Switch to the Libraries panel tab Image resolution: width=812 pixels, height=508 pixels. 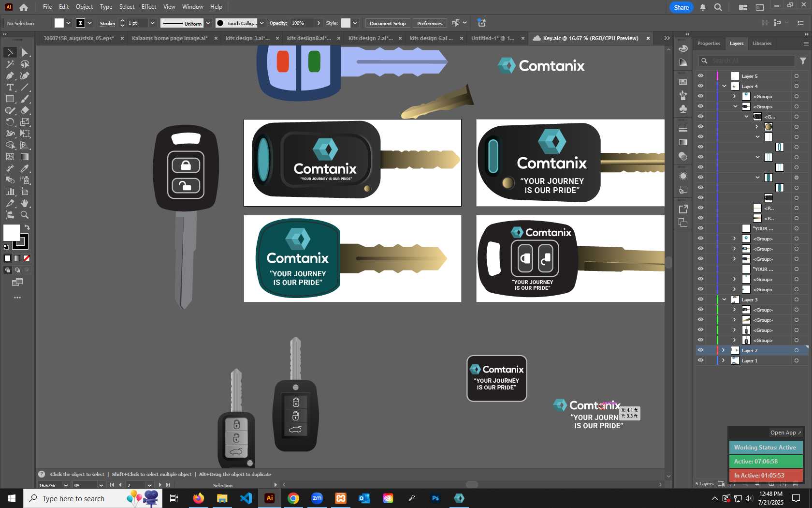[x=762, y=44]
